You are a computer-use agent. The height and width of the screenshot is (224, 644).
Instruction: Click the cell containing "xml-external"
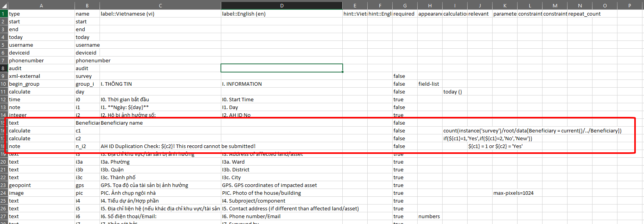tap(25, 76)
